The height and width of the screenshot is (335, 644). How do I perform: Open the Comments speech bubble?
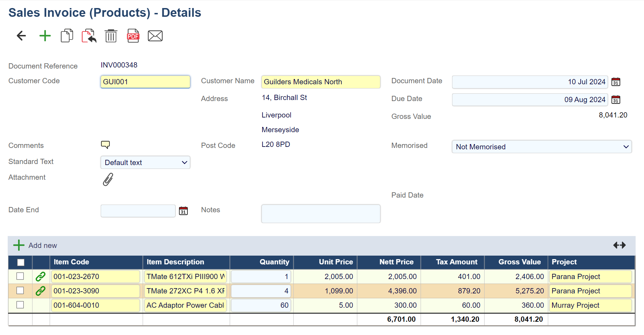[x=105, y=145]
